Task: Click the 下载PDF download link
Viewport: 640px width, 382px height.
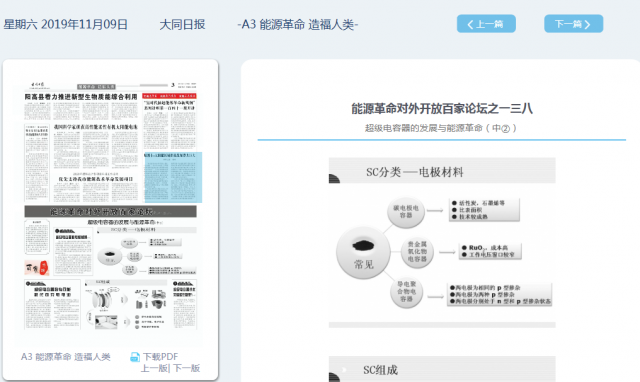Action: [x=160, y=357]
